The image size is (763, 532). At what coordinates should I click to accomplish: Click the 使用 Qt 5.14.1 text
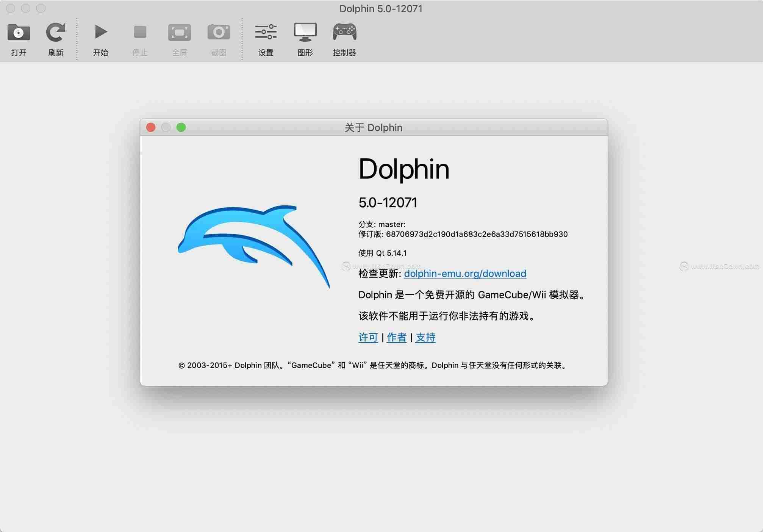tap(383, 253)
